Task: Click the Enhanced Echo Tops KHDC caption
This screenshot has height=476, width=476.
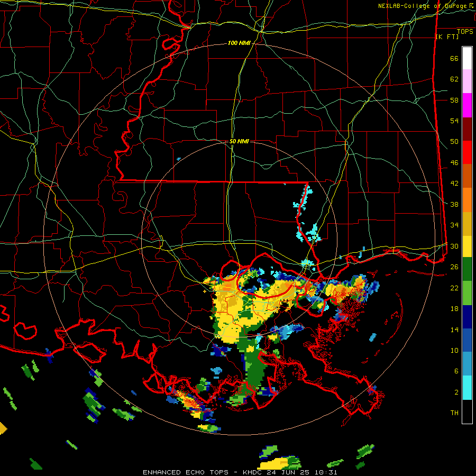Action: 240,472
